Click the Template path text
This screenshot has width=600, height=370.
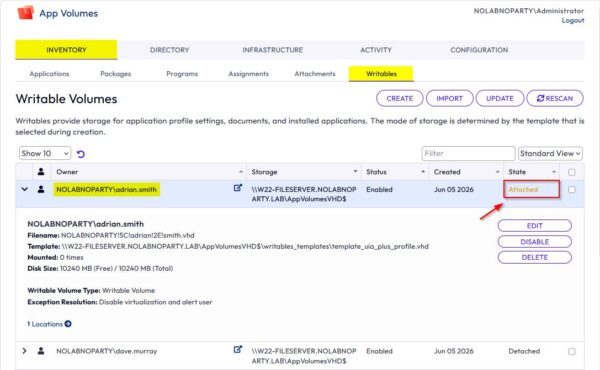point(245,246)
